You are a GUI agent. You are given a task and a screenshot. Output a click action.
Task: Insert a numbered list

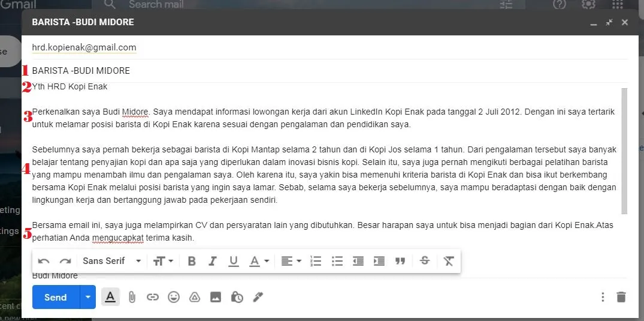[316, 261]
